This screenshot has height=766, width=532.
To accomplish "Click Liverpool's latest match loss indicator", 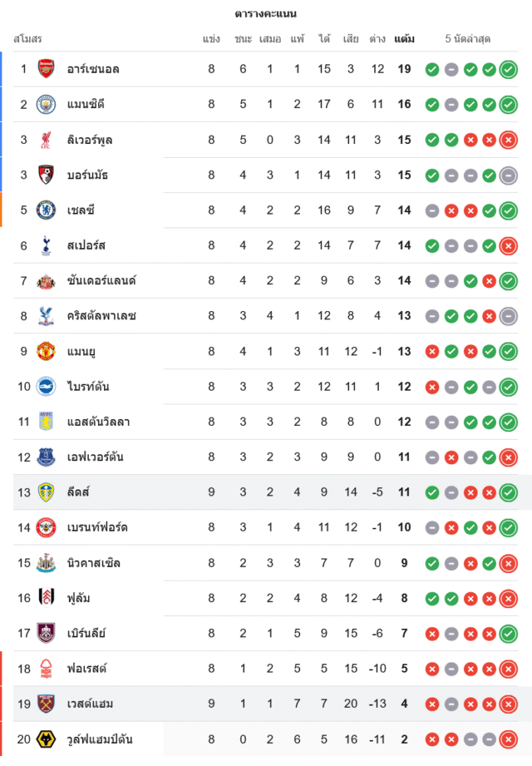I will pyautogui.click(x=508, y=140).
